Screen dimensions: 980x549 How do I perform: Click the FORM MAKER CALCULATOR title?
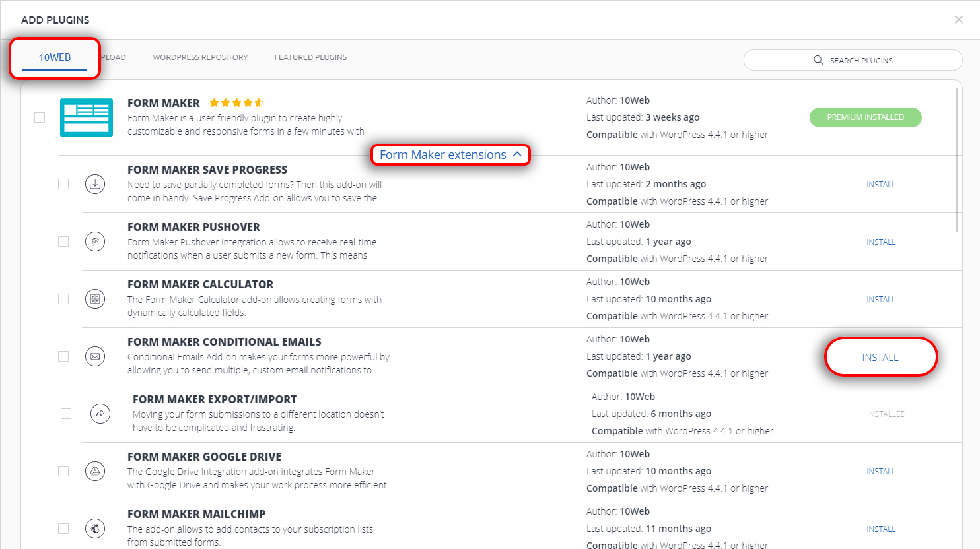tap(200, 284)
